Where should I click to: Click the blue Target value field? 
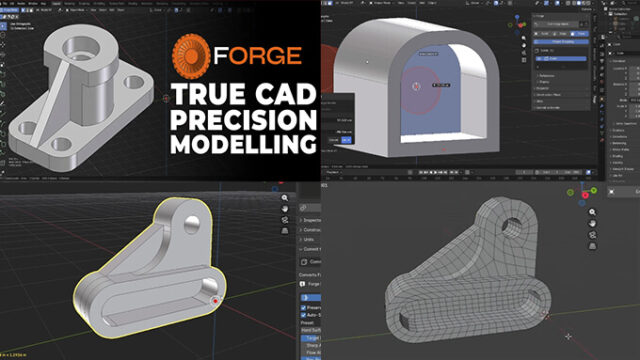pyautogui.click(x=311, y=338)
